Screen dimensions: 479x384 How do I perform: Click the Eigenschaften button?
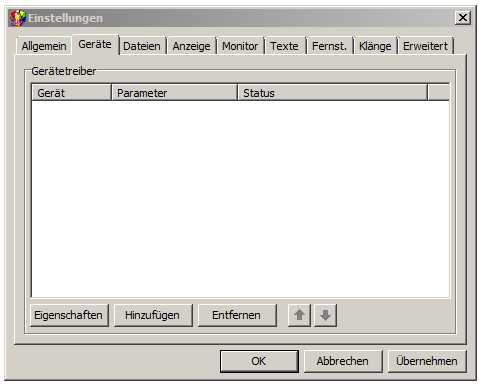pyautogui.click(x=69, y=315)
